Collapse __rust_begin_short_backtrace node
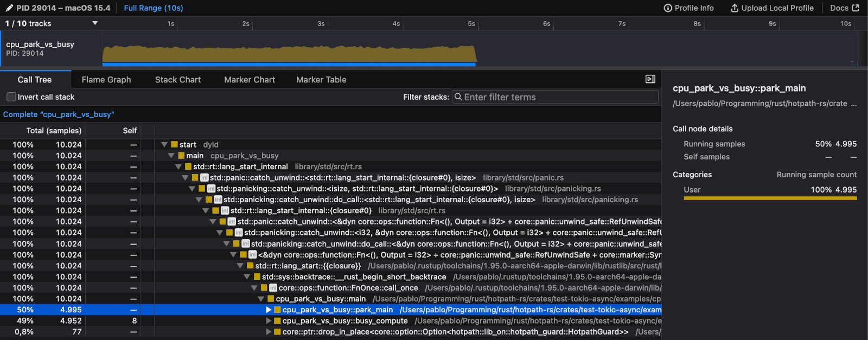The image size is (868, 340). [247, 277]
